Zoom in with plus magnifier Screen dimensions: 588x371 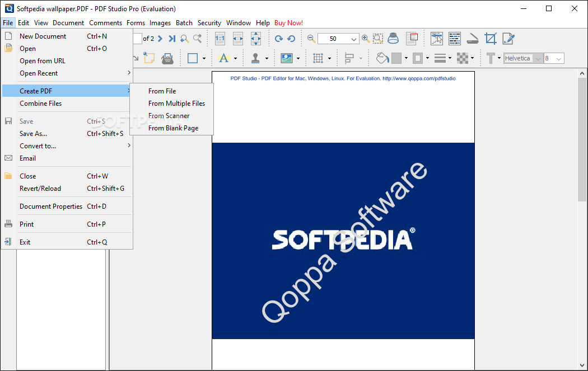coord(366,39)
